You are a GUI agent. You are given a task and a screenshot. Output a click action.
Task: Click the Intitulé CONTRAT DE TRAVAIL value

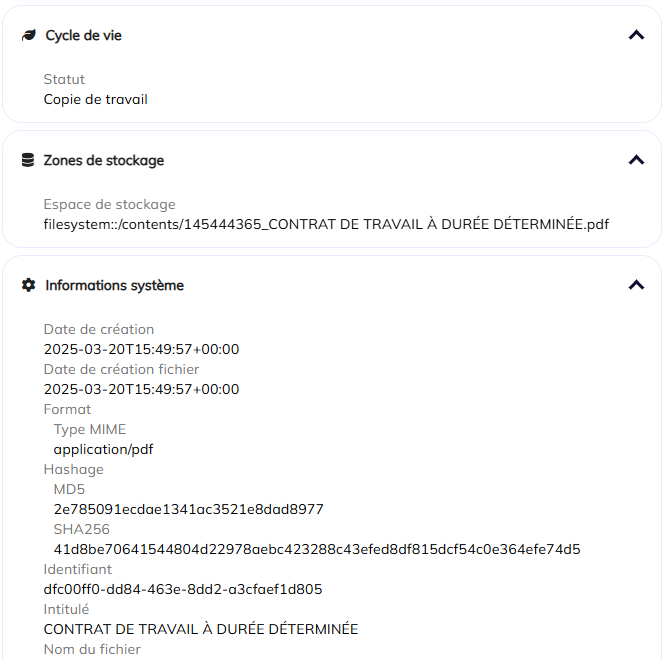pos(201,629)
